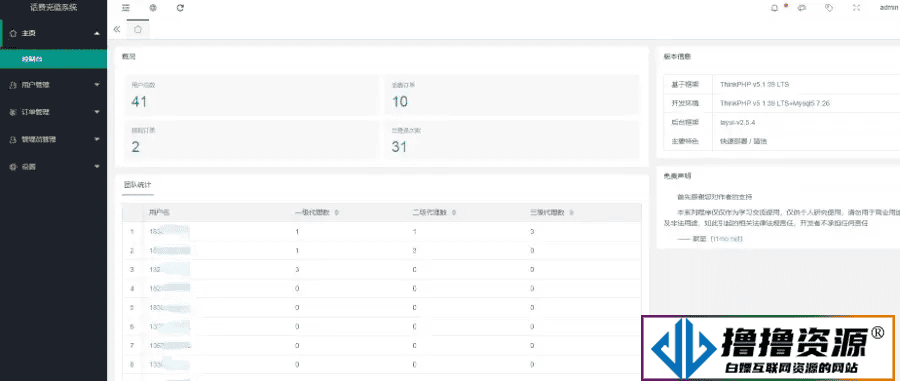
Task: Click row number 8 in table
Action: click(132, 365)
